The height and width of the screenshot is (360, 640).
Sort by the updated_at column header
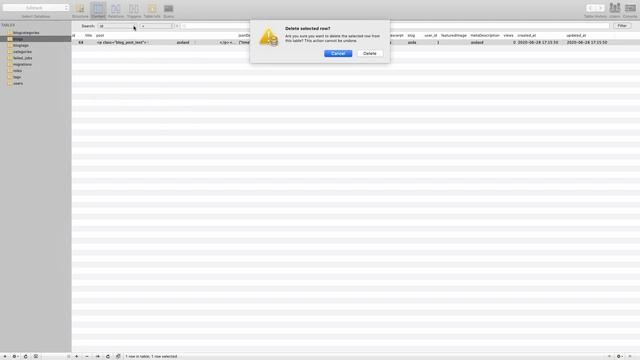[x=576, y=36]
